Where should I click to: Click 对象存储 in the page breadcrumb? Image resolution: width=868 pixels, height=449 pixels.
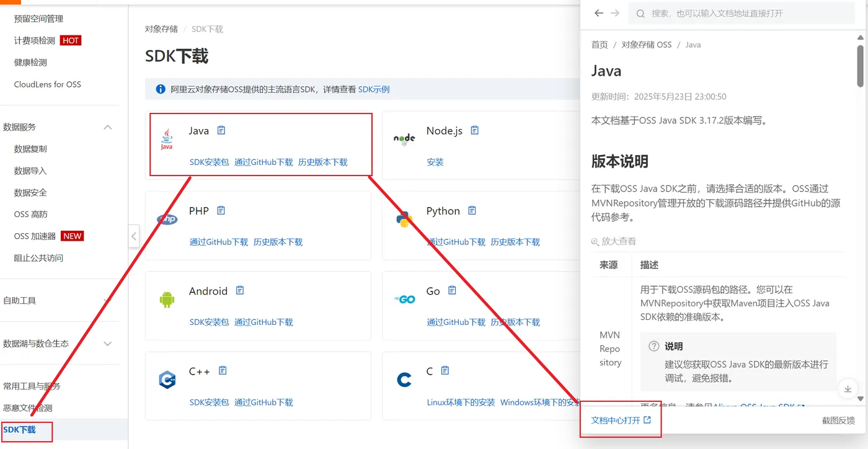click(161, 29)
